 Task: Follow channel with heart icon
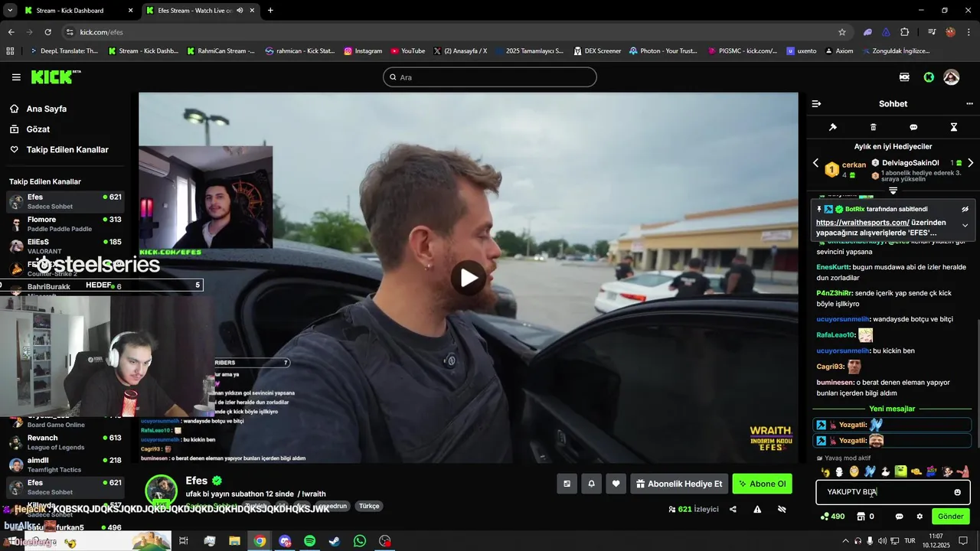[616, 484]
